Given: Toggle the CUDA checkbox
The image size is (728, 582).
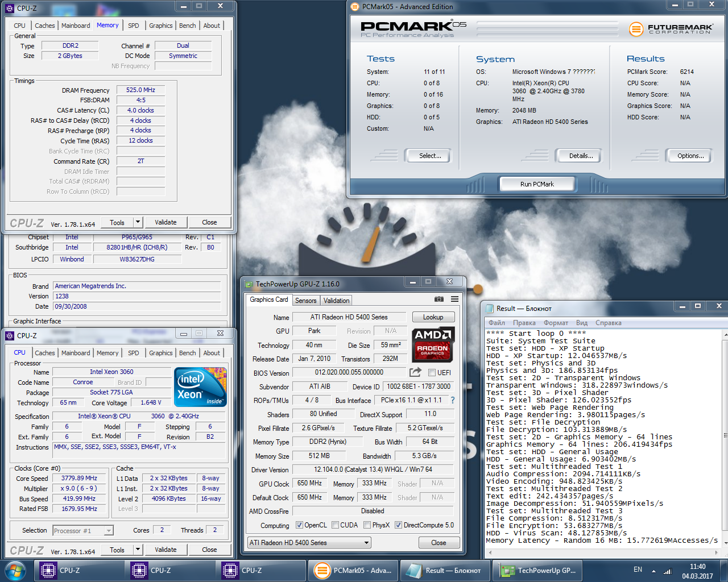Looking at the screenshot, I should point(335,525).
